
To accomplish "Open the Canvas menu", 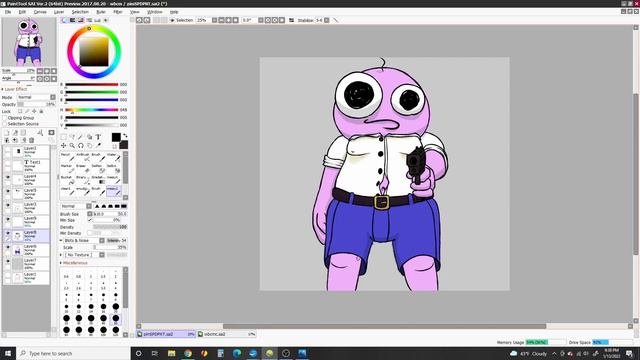I will pos(40,12).
